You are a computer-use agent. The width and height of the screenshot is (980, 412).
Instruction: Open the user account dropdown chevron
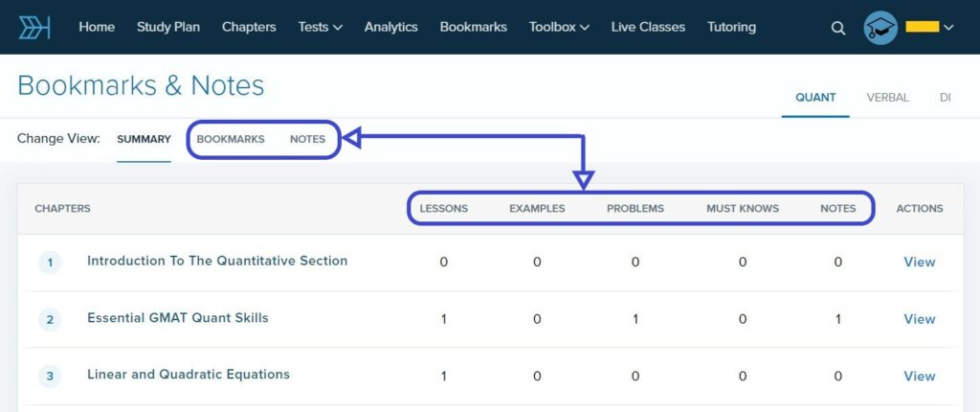click(948, 28)
